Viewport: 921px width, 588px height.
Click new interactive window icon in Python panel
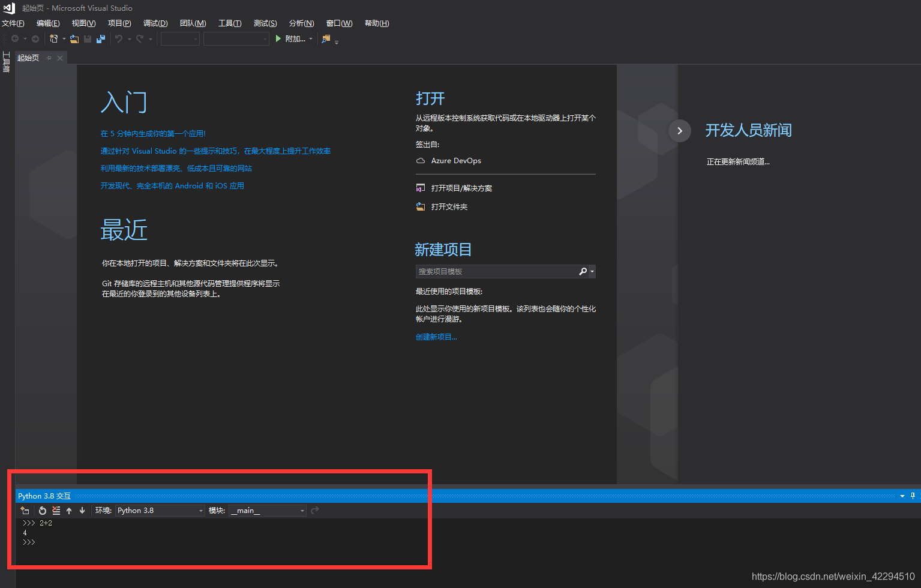pyautogui.click(x=25, y=511)
